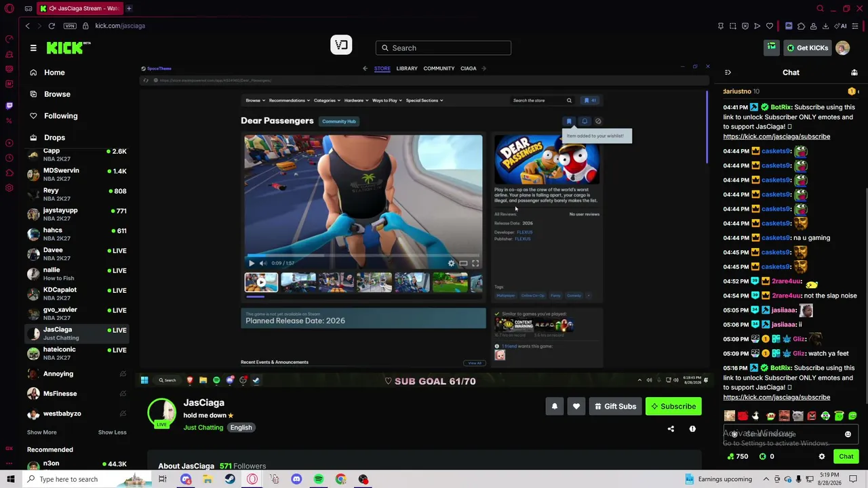Open the LIBRARY tab in stream
This screenshot has height=488, width=868.
(x=407, y=68)
